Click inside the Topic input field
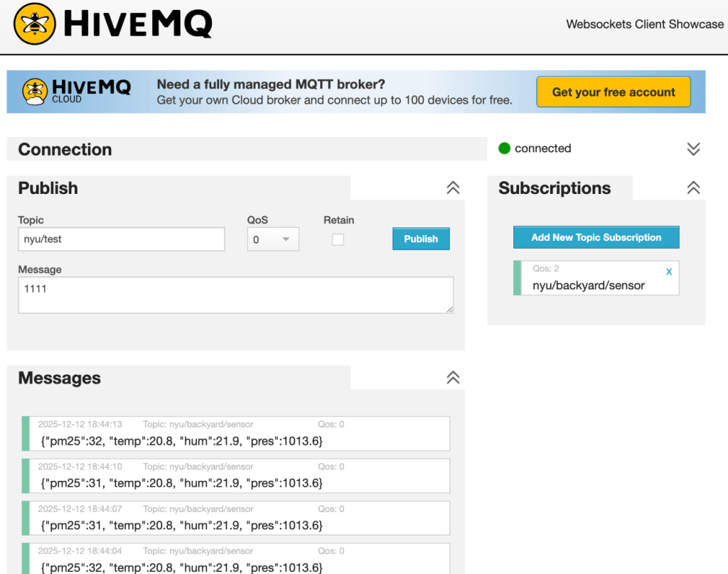 [x=121, y=239]
